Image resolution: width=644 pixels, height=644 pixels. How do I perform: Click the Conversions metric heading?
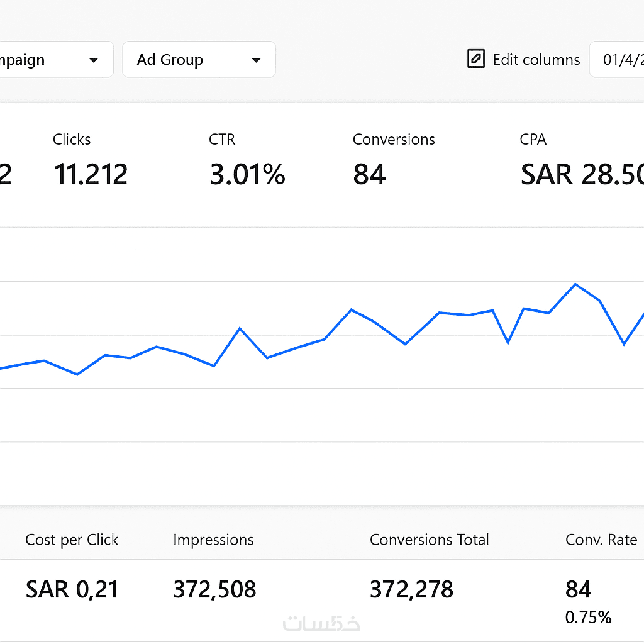pos(394,140)
